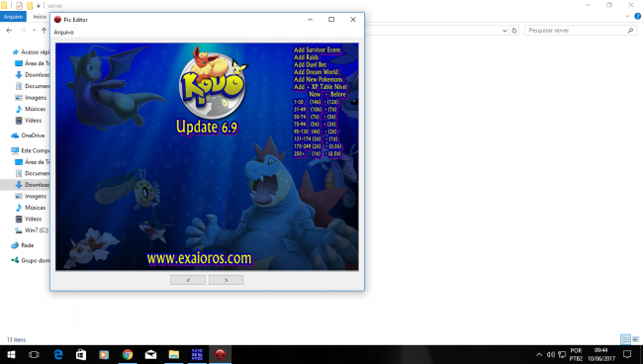Open Explorer Help question mark icon
Viewport: 643px width, 364px height.
(x=637, y=17)
